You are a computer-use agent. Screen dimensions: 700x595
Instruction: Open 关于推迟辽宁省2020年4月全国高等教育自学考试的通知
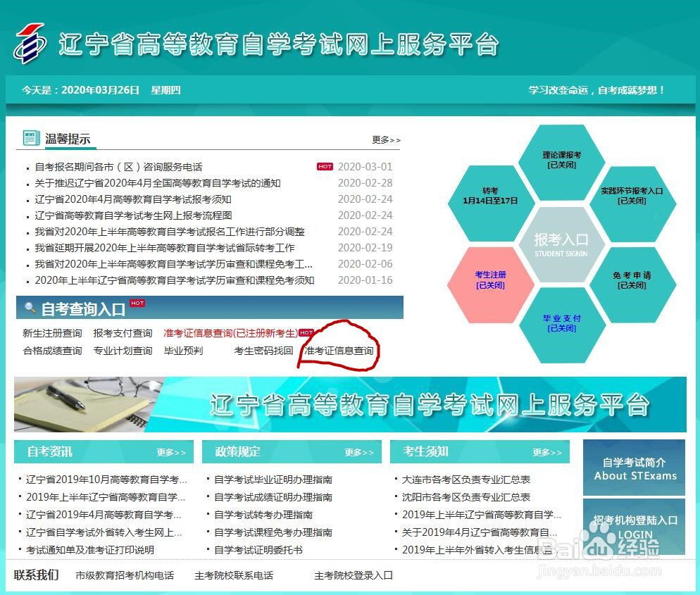pos(158,183)
